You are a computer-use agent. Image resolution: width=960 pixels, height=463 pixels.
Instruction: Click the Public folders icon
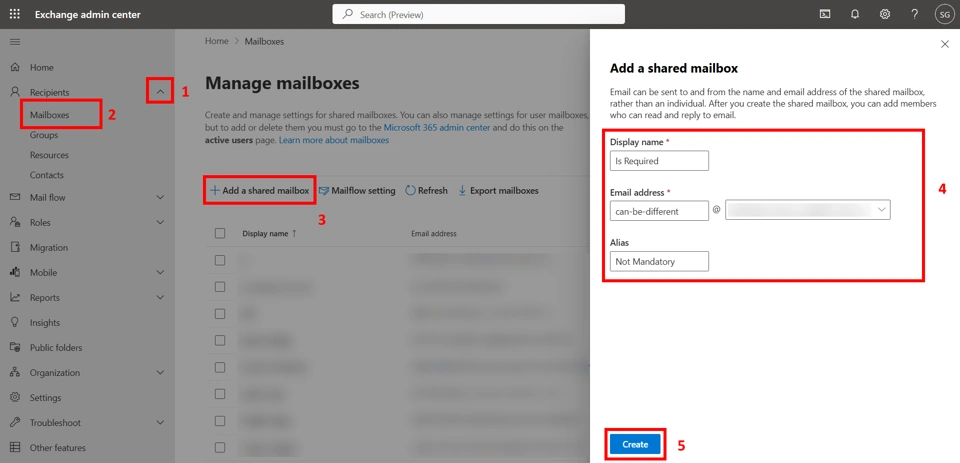[x=16, y=347]
